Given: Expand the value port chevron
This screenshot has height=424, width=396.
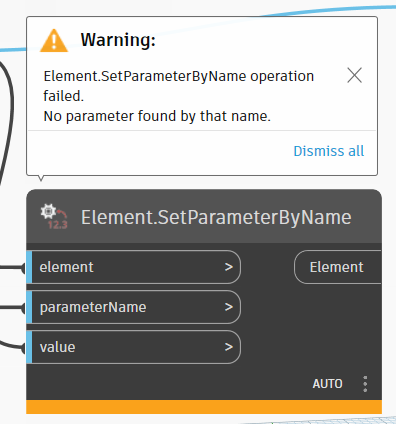Looking at the screenshot, I should (229, 347).
